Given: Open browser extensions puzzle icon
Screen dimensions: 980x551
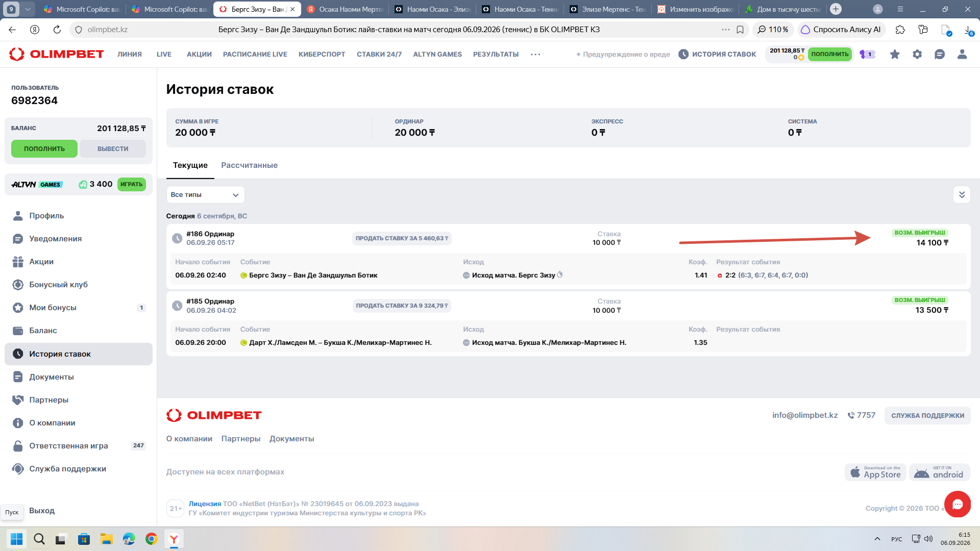Looking at the screenshot, I should click(x=900, y=30).
